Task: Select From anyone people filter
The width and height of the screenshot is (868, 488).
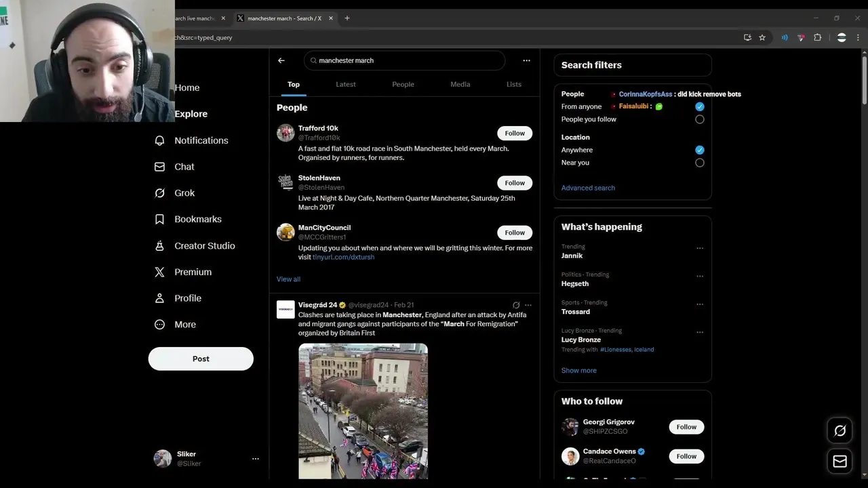Action: tap(700, 106)
